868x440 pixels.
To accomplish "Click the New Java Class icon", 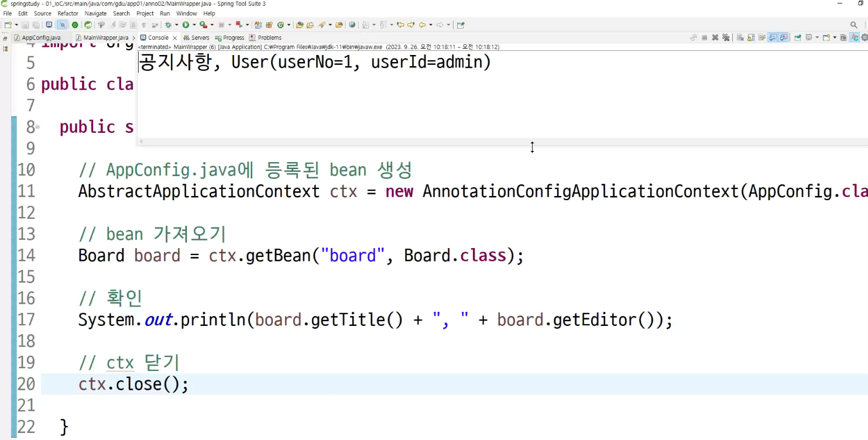I will pos(280,25).
